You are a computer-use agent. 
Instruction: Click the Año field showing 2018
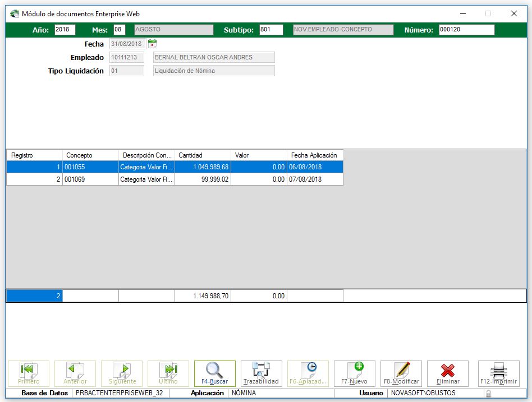[65, 30]
